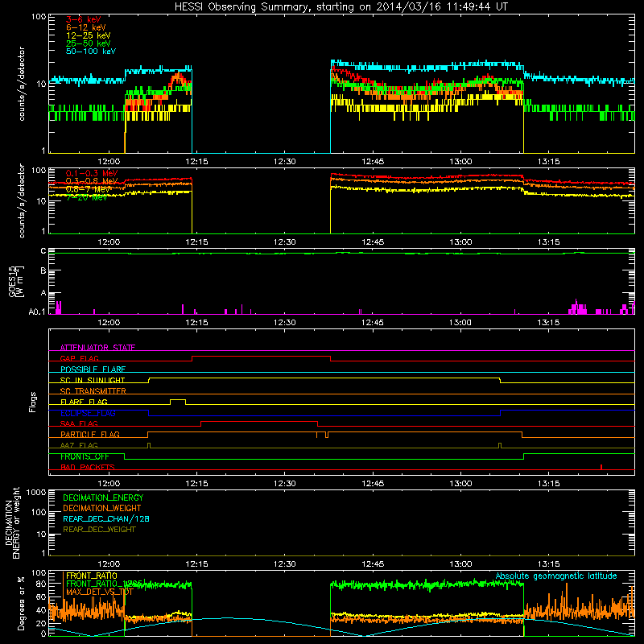Select the PARTICLE_FLAG label
Image resolution: width=644 pixels, height=644 pixels.
[x=90, y=435]
